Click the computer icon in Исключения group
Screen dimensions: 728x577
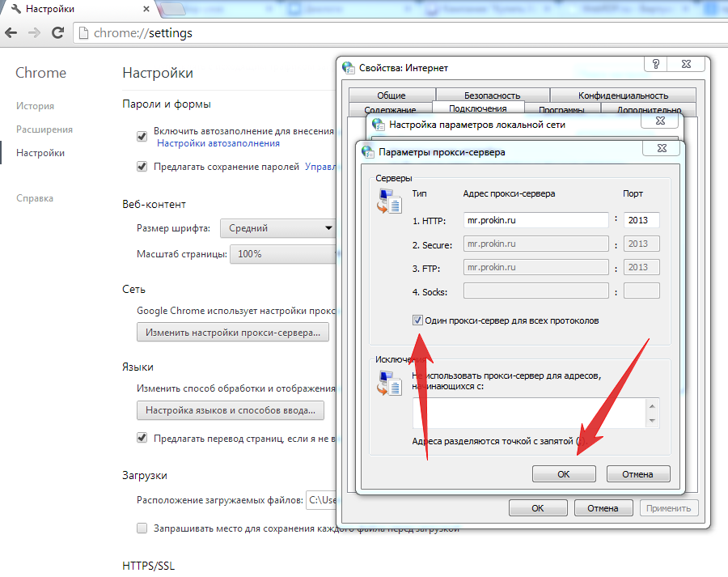[x=389, y=384]
